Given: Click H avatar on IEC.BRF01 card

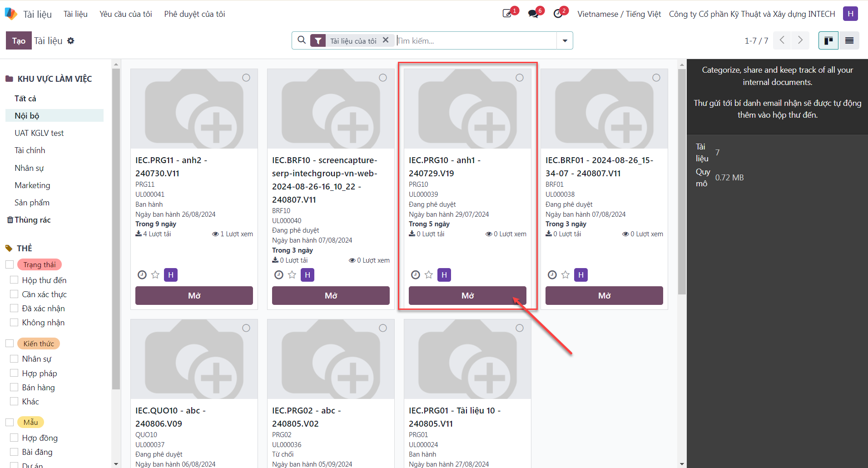Looking at the screenshot, I should [581, 275].
